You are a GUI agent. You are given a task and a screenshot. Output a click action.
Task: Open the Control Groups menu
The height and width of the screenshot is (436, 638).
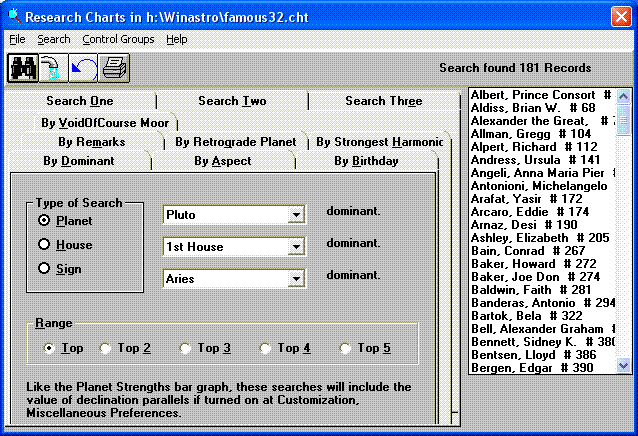pos(118,39)
